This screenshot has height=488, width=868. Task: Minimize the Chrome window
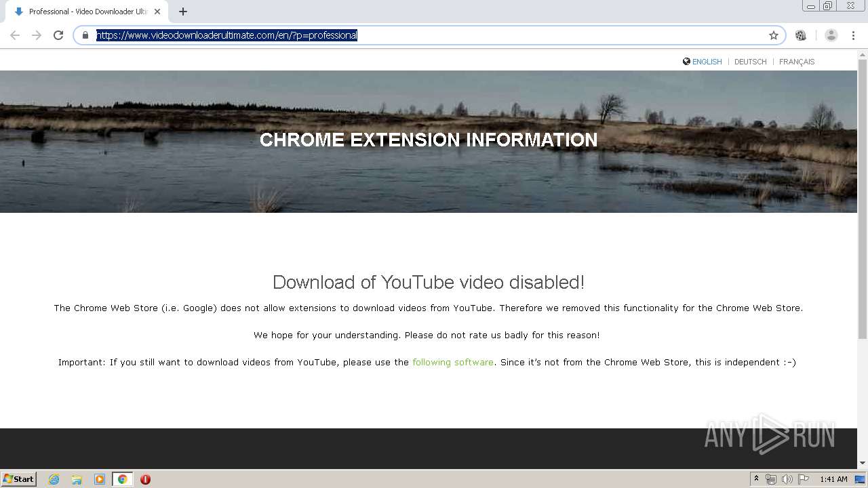(x=811, y=6)
